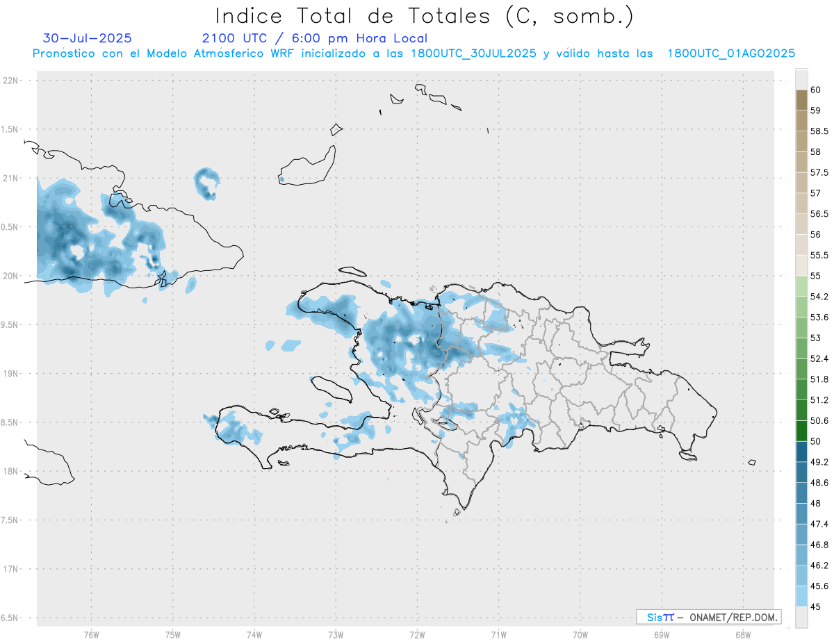Click the '46.8' legend value
Image resolution: width=834 pixels, height=644 pixels.
(819, 545)
